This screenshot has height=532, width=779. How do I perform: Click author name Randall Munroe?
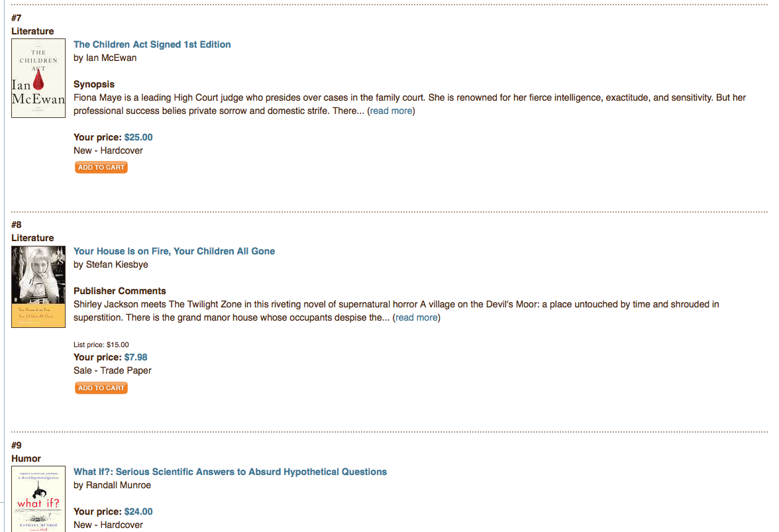pyautogui.click(x=119, y=485)
